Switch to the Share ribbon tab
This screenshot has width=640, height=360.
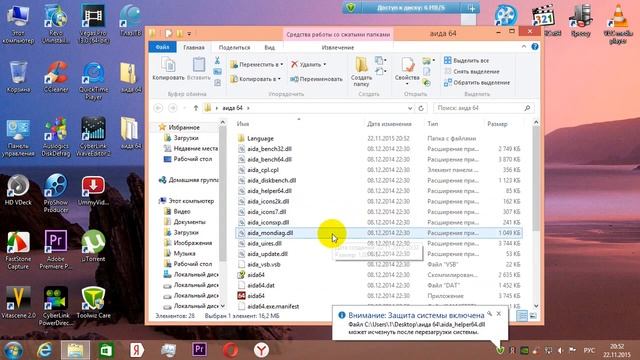pos(234,47)
